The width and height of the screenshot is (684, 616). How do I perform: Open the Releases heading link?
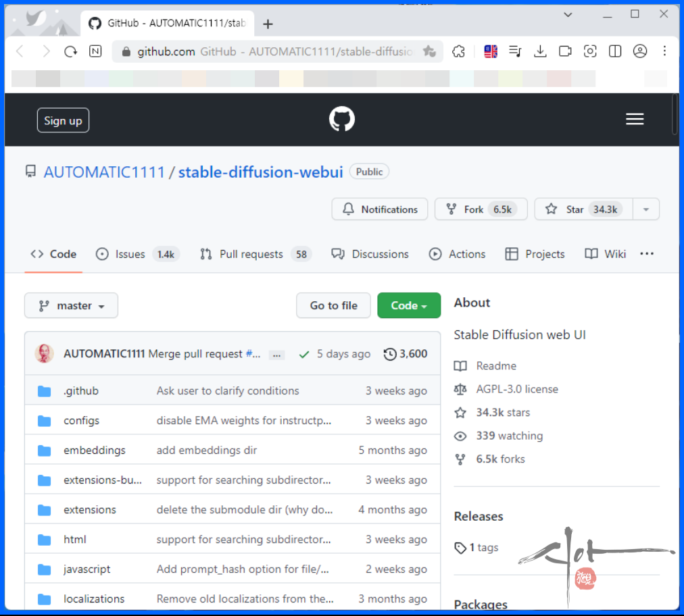click(x=479, y=517)
